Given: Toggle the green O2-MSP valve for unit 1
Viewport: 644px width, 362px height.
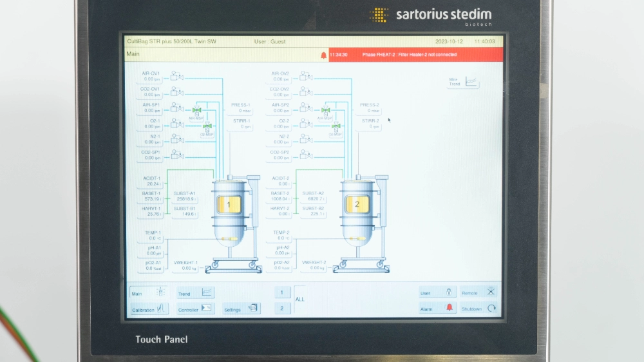Looking at the screenshot, I should [x=207, y=126].
